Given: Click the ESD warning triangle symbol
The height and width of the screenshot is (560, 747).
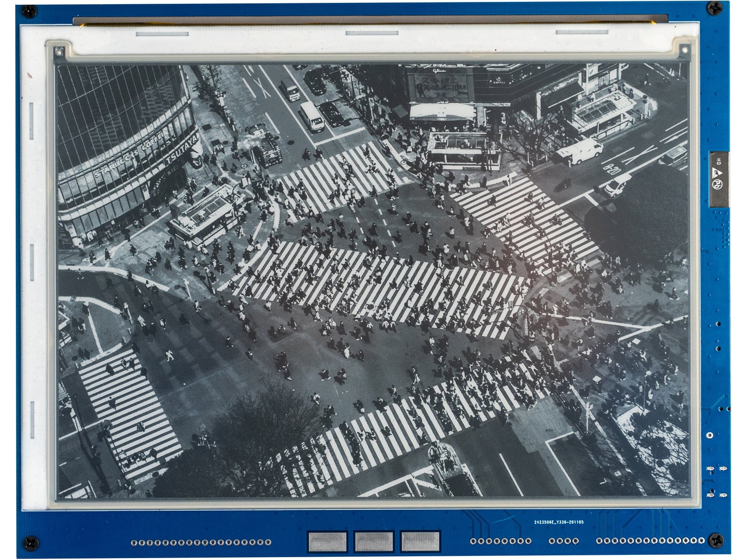Looking at the screenshot, I should pos(718,173).
